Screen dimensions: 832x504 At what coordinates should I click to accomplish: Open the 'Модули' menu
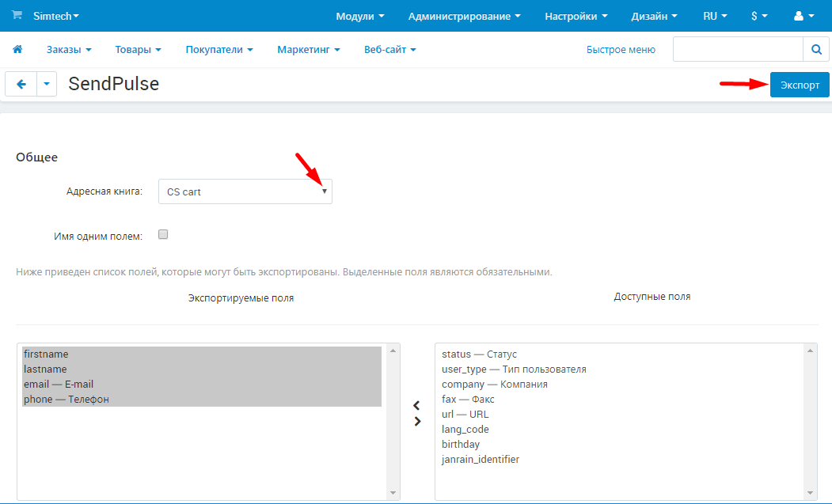[x=359, y=16]
